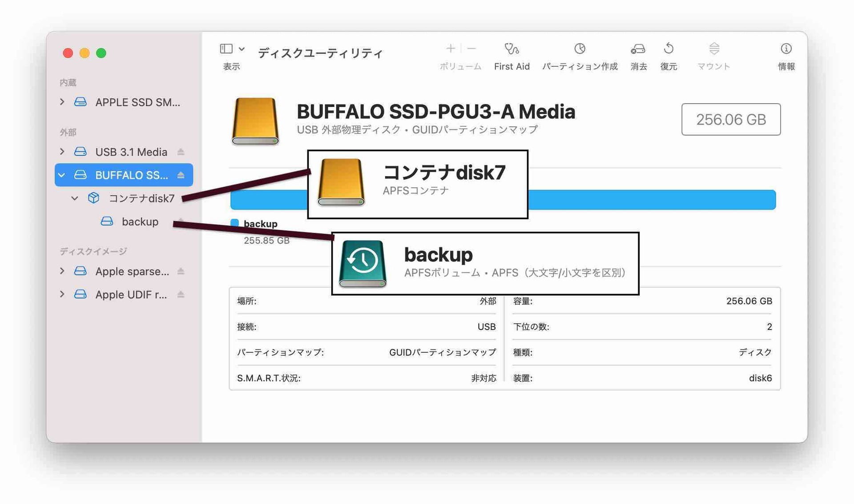
Task: Click the BUFFALO SSD-PGU3-A Media title
Action: 436,112
